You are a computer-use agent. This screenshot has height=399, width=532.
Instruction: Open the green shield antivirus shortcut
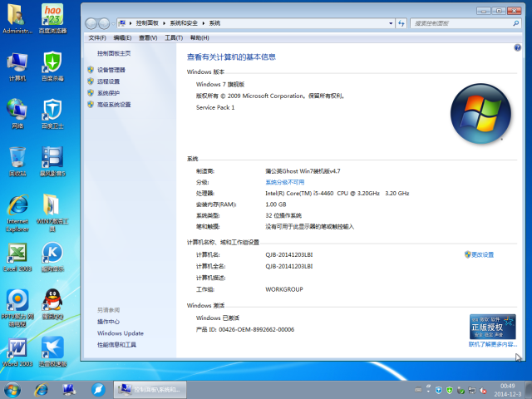tap(52, 66)
